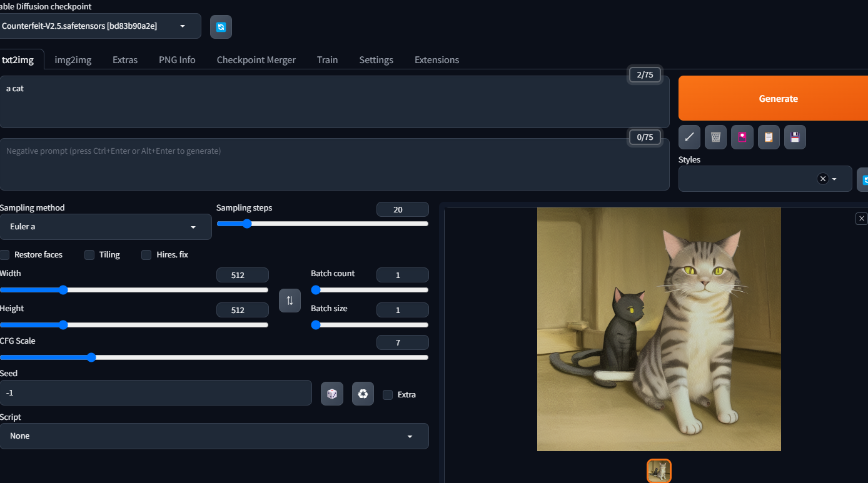
Task: Open the Train tab
Action: coord(327,60)
